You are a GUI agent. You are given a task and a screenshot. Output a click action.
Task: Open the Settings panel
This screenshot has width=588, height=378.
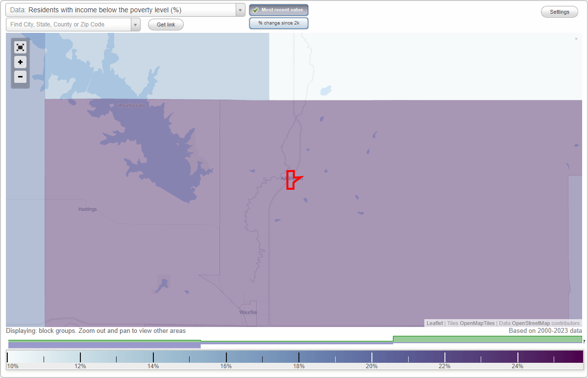pyautogui.click(x=559, y=11)
